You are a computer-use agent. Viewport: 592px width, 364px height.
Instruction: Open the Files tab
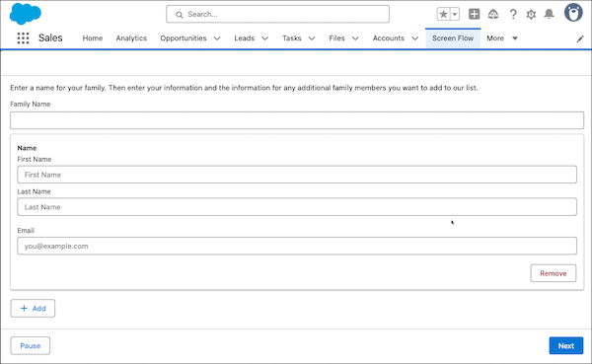pyautogui.click(x=336, y=38)
